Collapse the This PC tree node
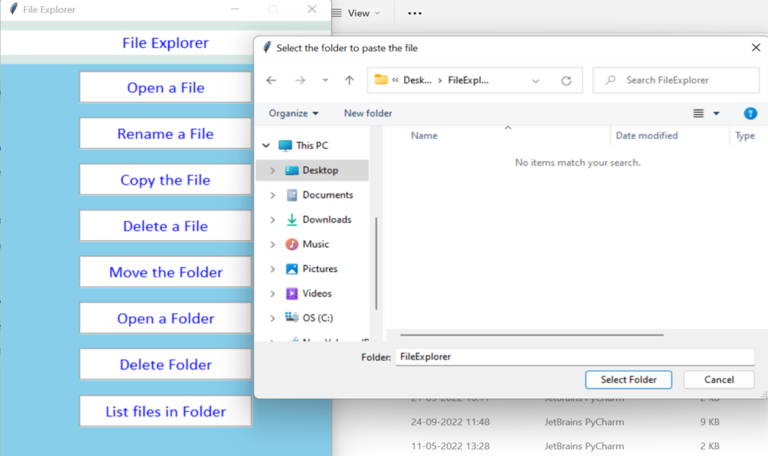Screen dimensions: 768x456 [266, 145]
